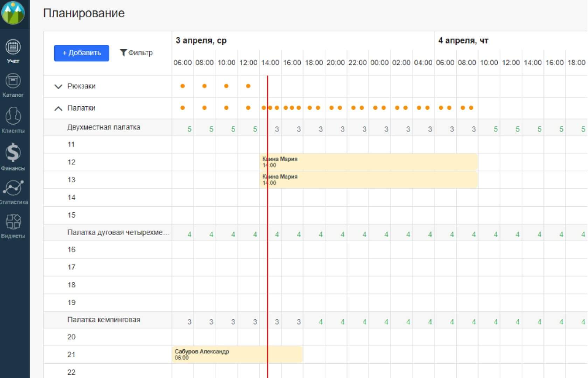Click the mountain app logo
Image resolution: width=588 pixels, height=378 pixels.
(x=13, y=13)
